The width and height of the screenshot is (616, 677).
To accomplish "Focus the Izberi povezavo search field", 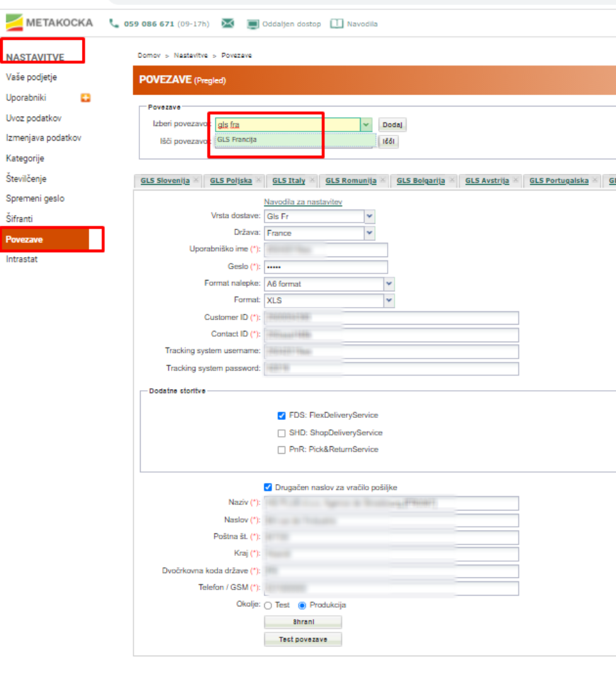I will [x=288, y=125].
